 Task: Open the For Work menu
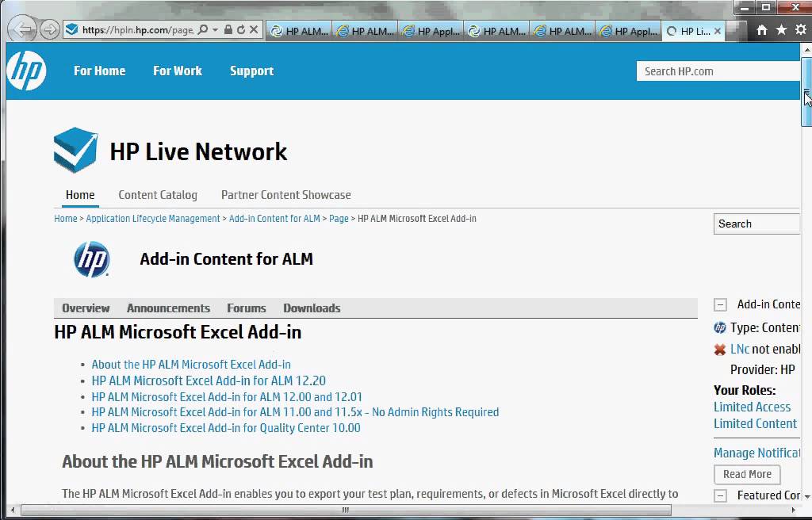[178, 71]
